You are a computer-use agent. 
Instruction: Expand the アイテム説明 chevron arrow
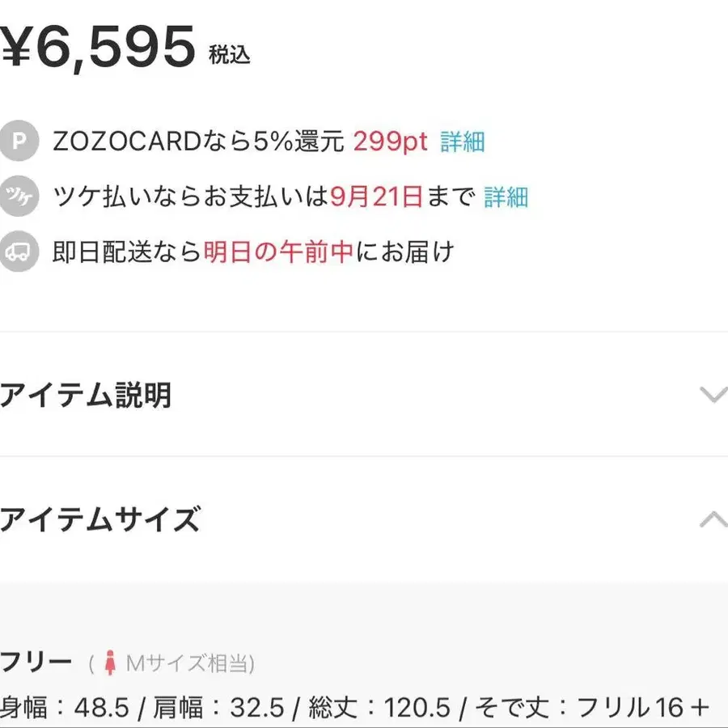click(x=714, y=394)
